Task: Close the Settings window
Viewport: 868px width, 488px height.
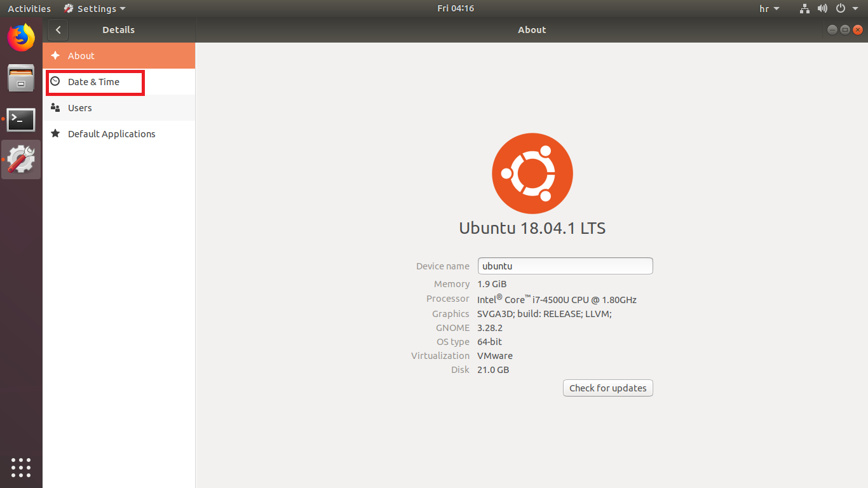Action: pos(857,30)
